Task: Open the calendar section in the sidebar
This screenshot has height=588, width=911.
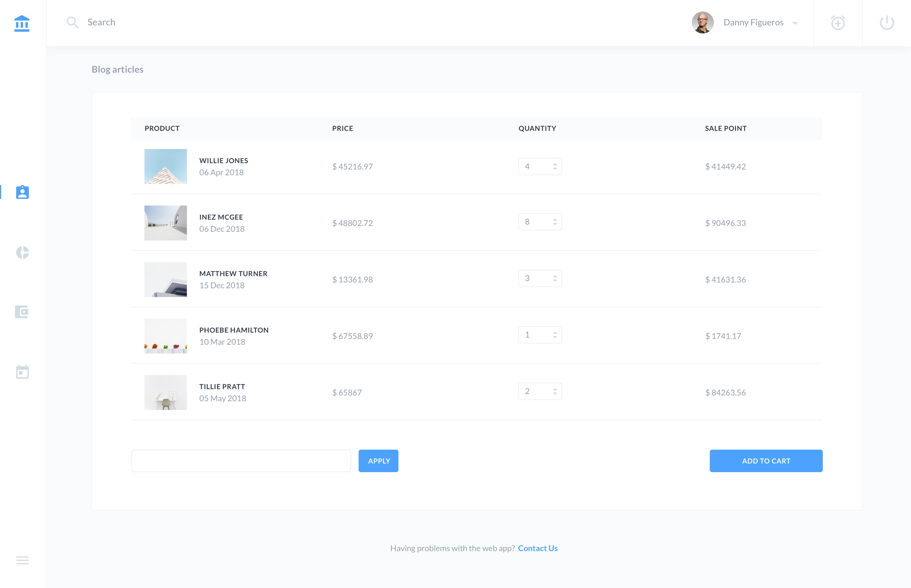Action: pyautogui.click(x=22, y=372)
